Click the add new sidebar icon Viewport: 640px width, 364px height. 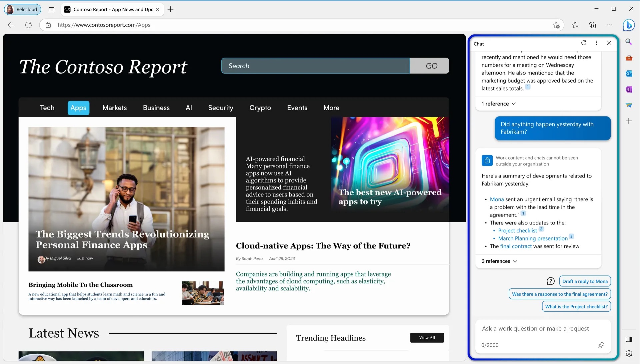(x=629, y=121)
